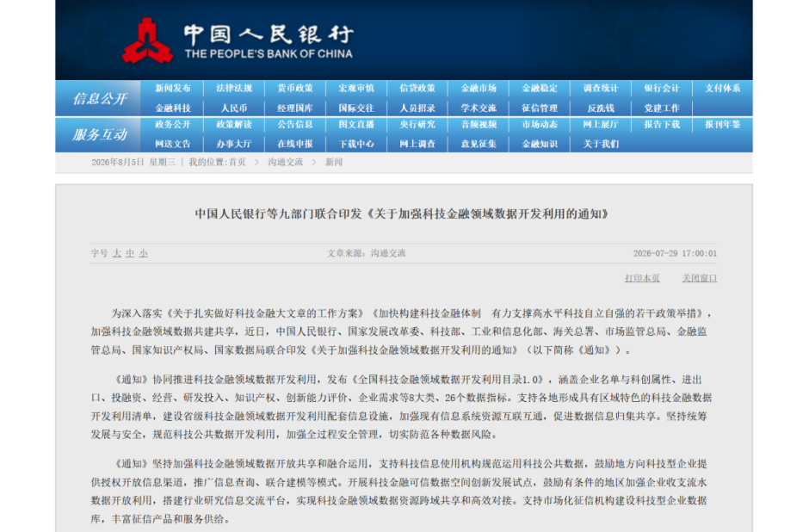
Task: Open 报告下载 navigation link
Action: click(662, 124)
